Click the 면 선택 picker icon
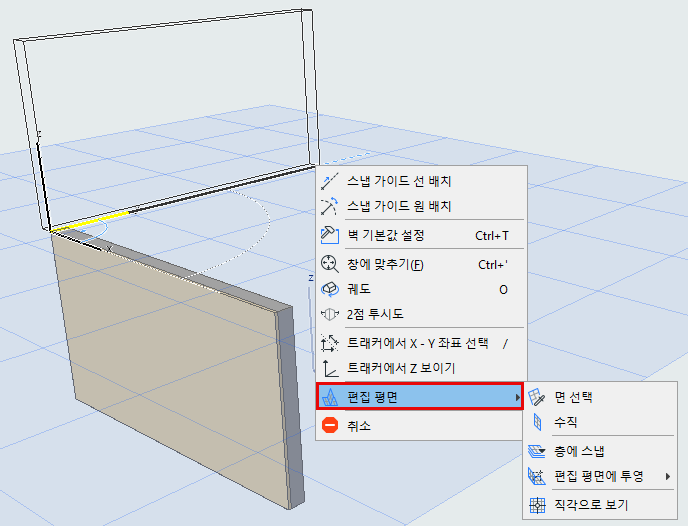This screenshot has width=688, height=526. point(537,397)
